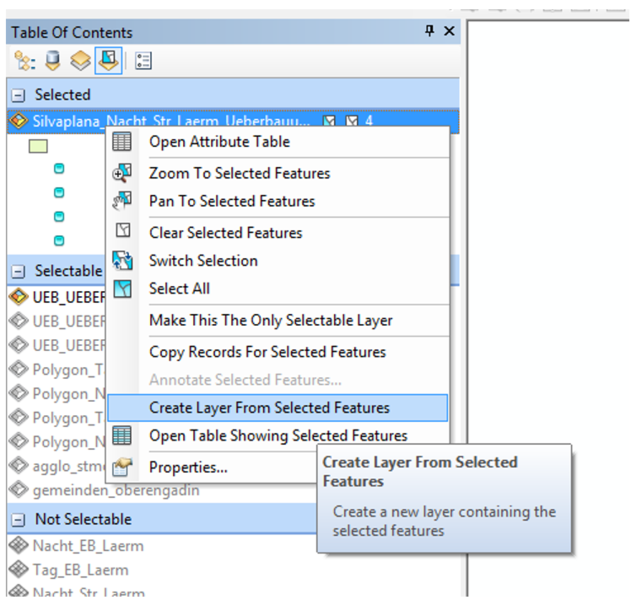Collapse the Selectable group
The width and height of the screenshot is (631, 600).
click(18, 271)
